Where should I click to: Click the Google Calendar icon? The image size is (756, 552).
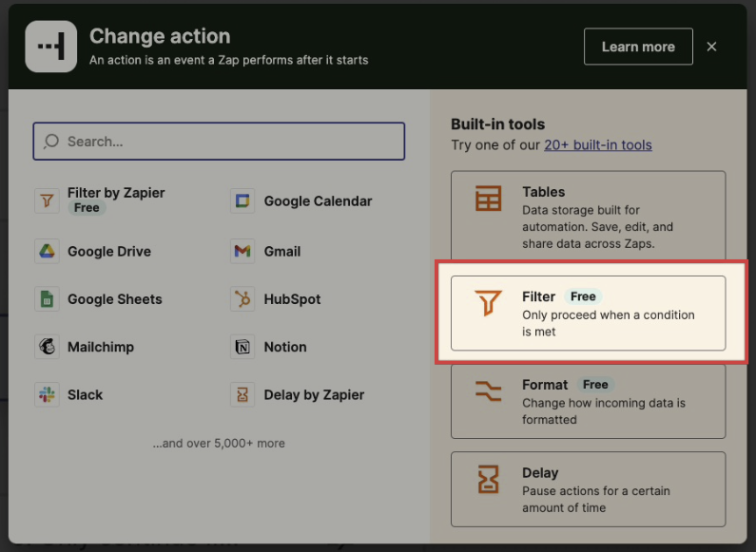tap(242, 200)
